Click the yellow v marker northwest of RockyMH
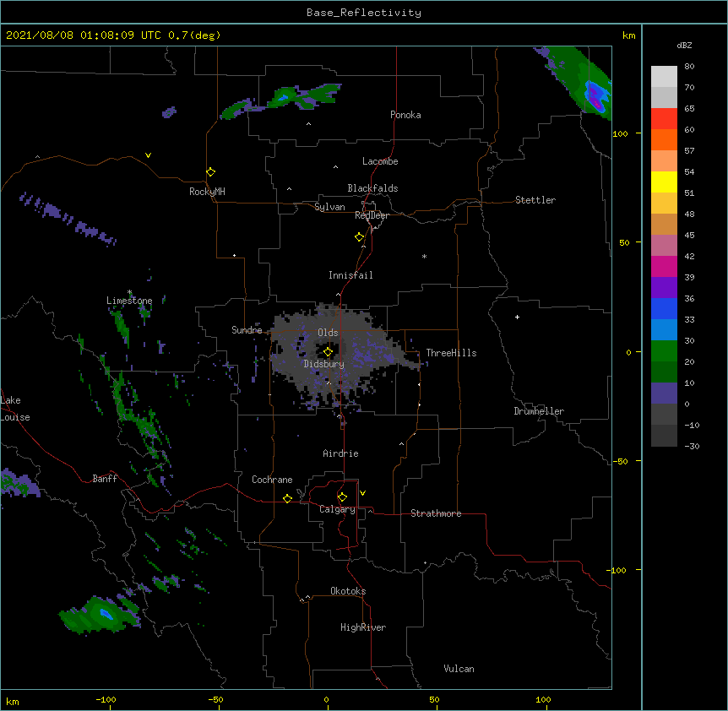Screen dimensions: 728x711 (148, 155)
